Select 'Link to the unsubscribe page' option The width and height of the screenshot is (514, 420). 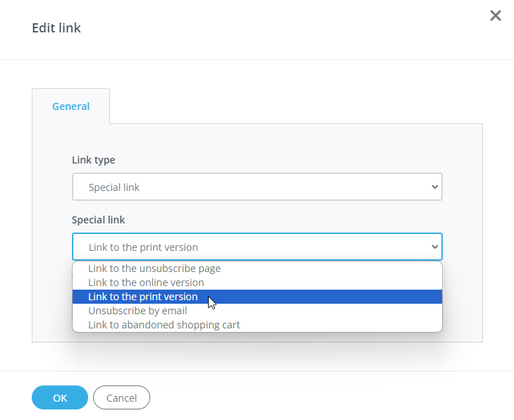[x=154, y=268]
